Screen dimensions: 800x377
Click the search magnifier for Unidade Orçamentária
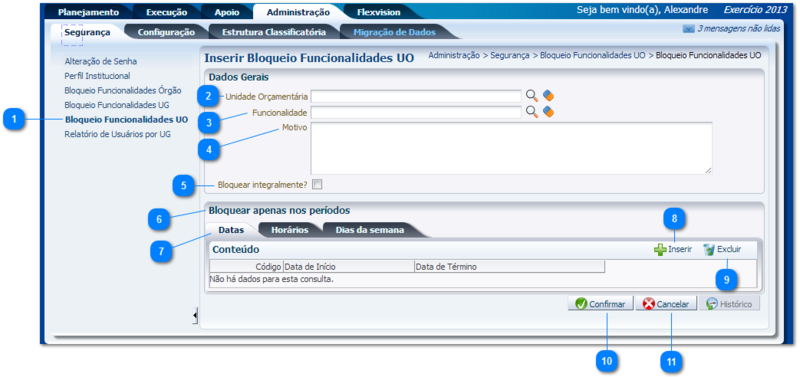pos(532,96)
